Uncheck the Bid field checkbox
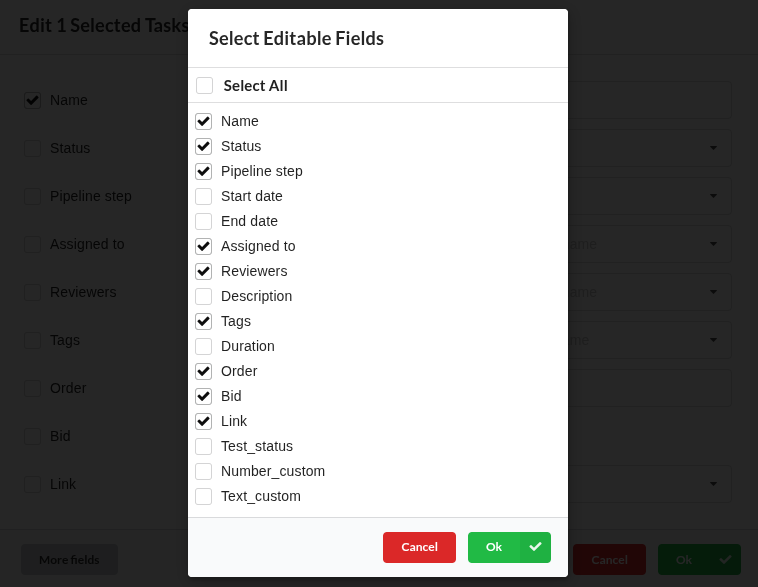Image resolution: width=758 pixels, height=587 pixels. (x=204, y=396)
